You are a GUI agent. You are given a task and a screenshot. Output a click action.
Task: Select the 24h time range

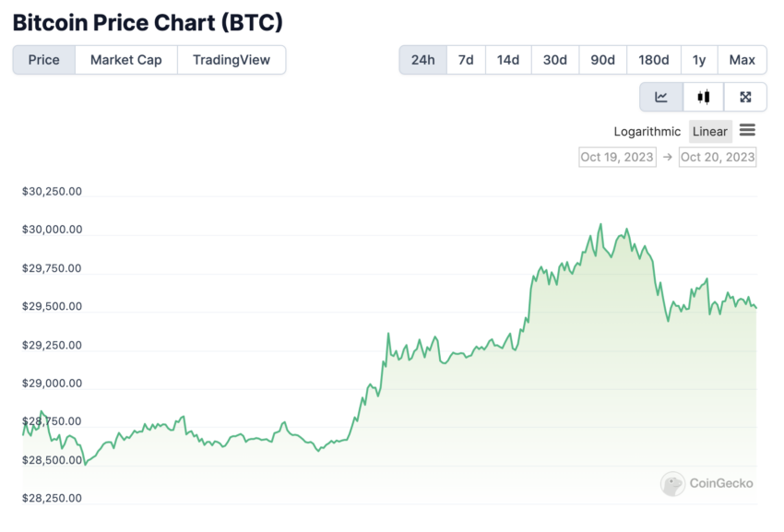coord(423,60)
